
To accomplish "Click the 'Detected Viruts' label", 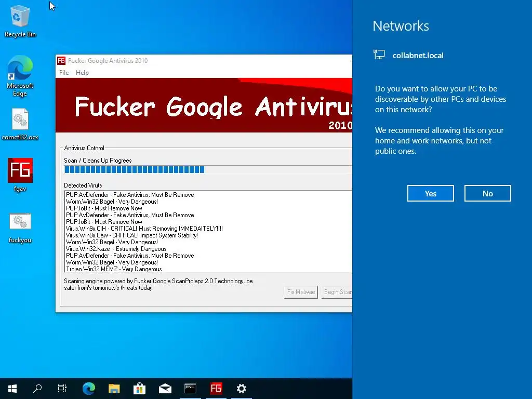I will click(83, 185).
